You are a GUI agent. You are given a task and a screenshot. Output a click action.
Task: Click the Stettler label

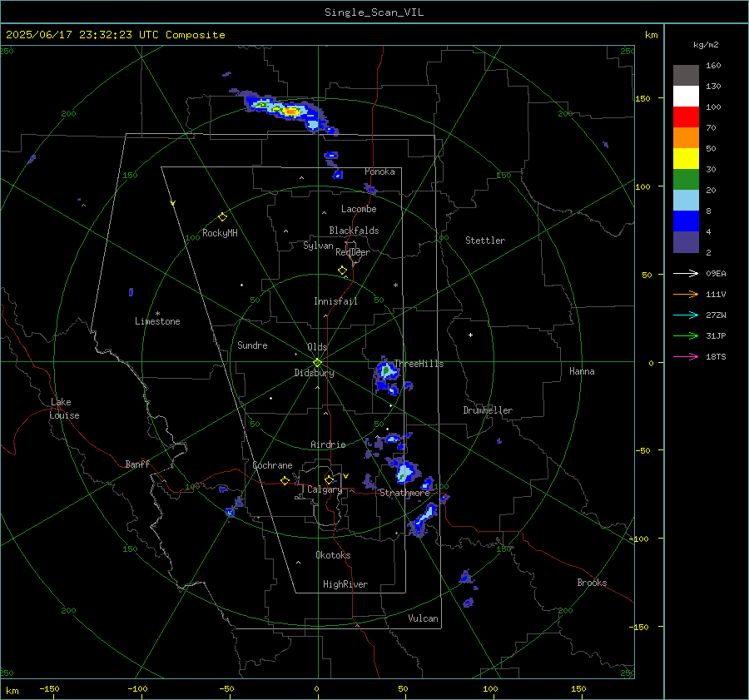click(x=485, y=241)
